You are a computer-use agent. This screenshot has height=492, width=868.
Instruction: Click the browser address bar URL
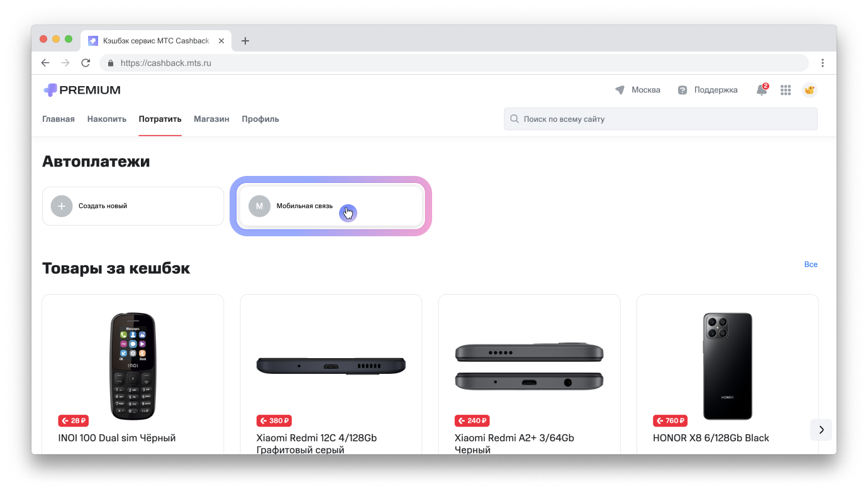166,63
